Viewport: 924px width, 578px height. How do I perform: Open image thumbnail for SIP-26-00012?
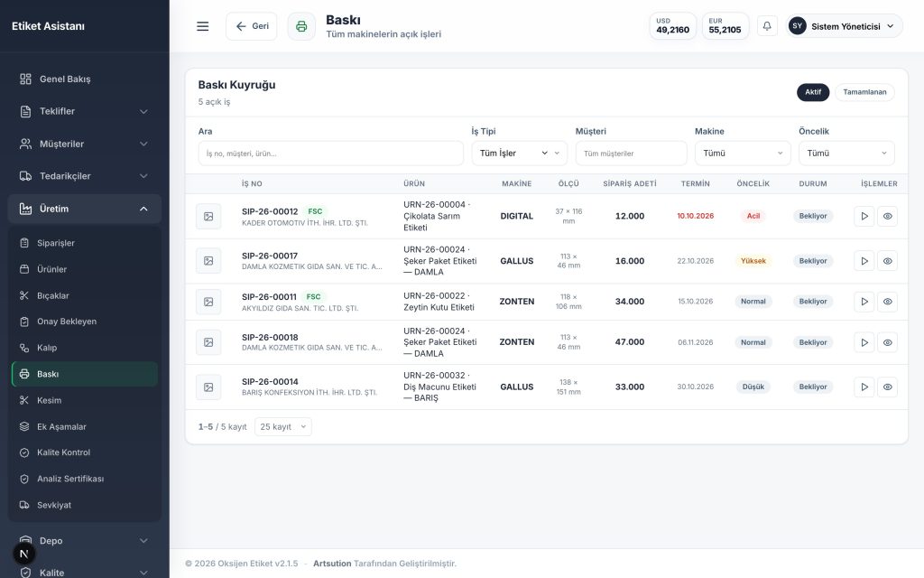click(x=208, y=217)
